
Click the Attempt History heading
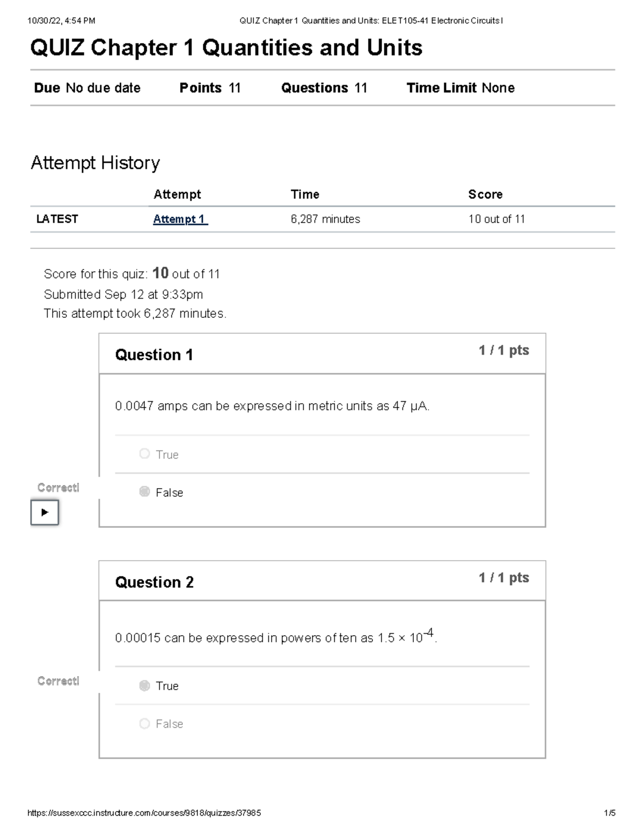[96, 163]
